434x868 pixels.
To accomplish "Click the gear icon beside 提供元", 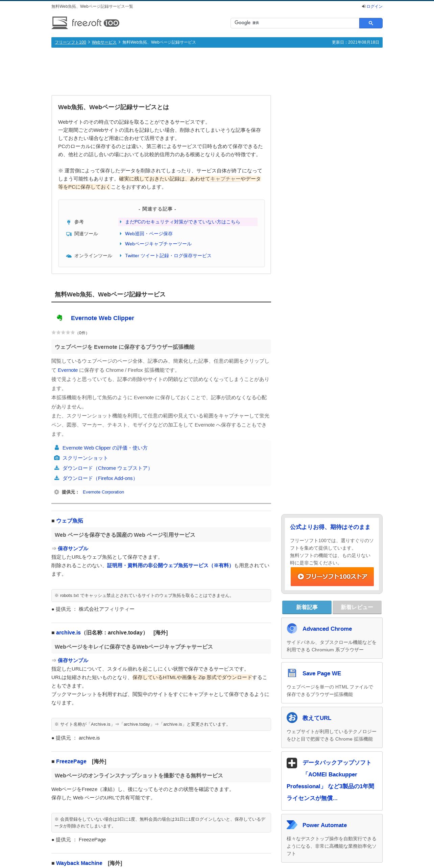I will tap(56, 492).
